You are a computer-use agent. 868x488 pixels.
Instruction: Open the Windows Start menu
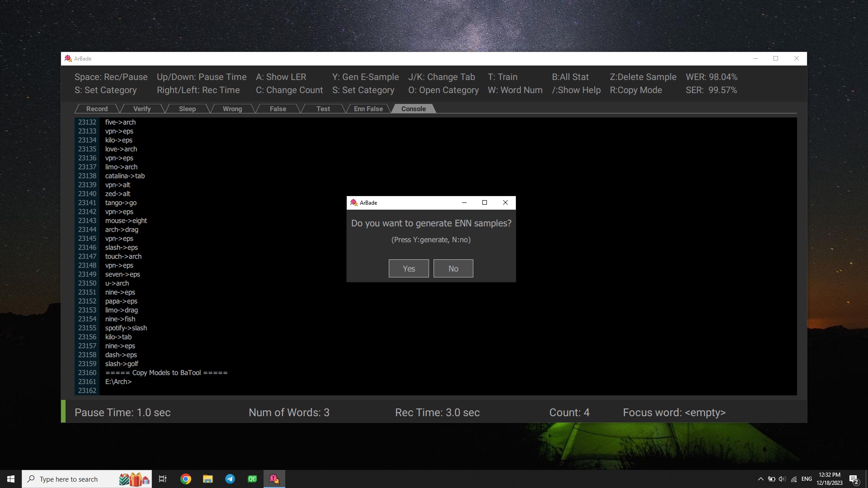11,479
